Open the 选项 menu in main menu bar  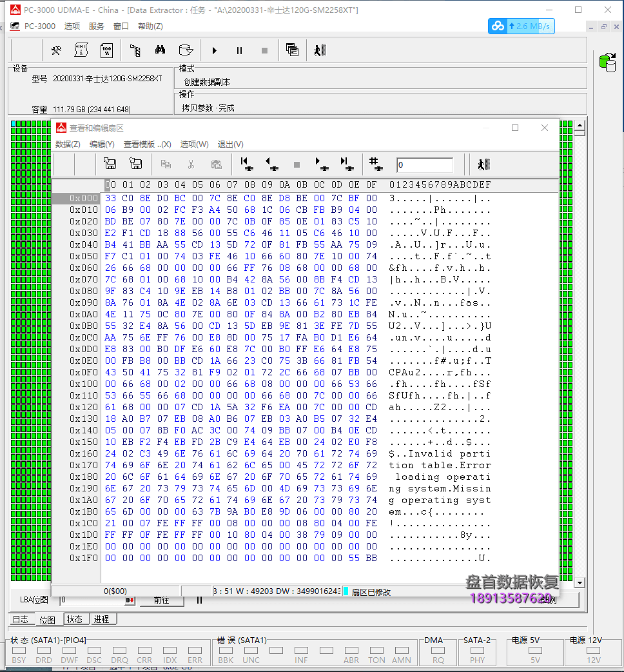72,26
